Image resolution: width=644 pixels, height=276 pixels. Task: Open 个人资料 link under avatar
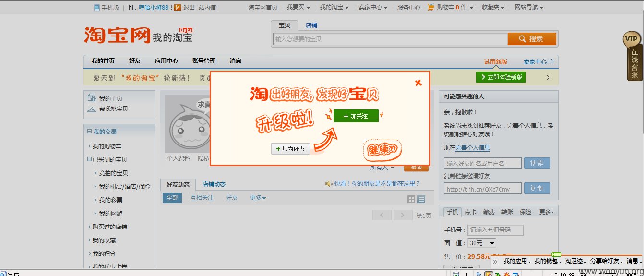(x=179, y=158)
